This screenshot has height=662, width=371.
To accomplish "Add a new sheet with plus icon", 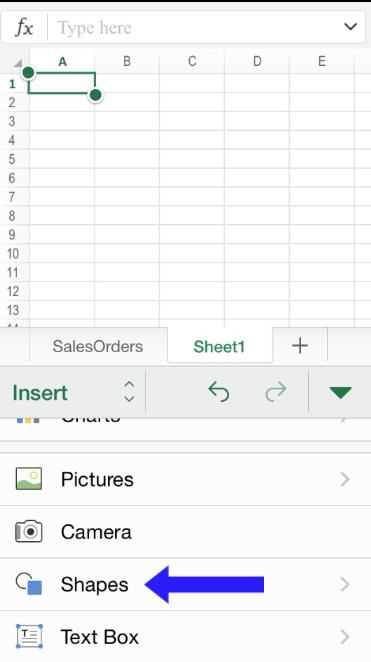I will (300, 346).
